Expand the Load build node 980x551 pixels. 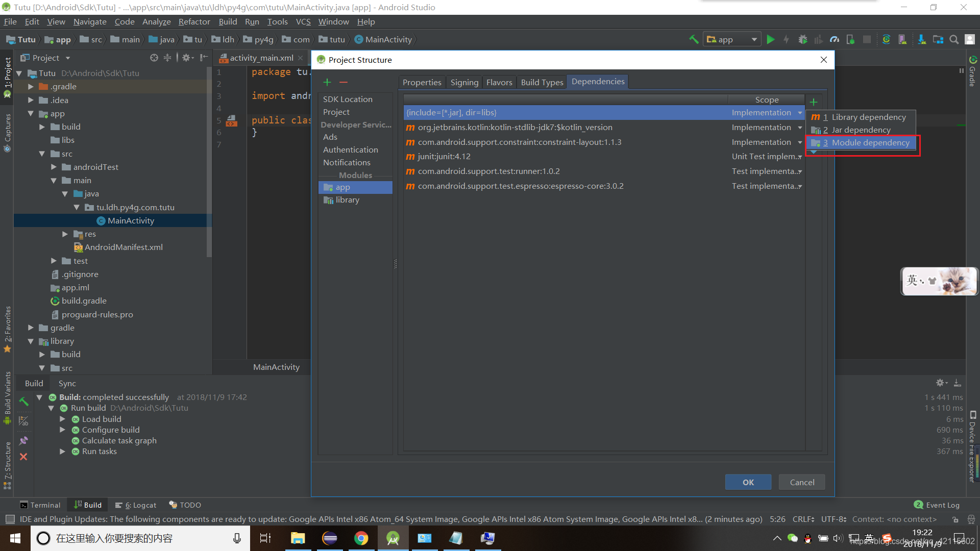point(62,419)
